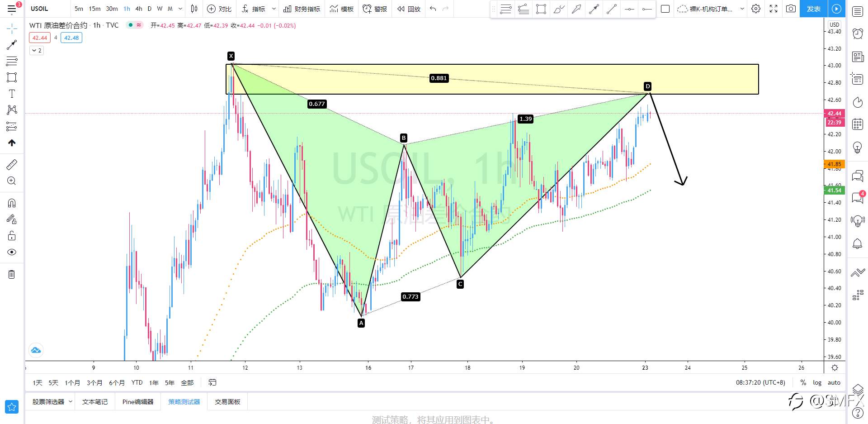The height and width of the screenshot is (424, 868).
Task: Open the main hamburger menu
Action: pos(12,9)
